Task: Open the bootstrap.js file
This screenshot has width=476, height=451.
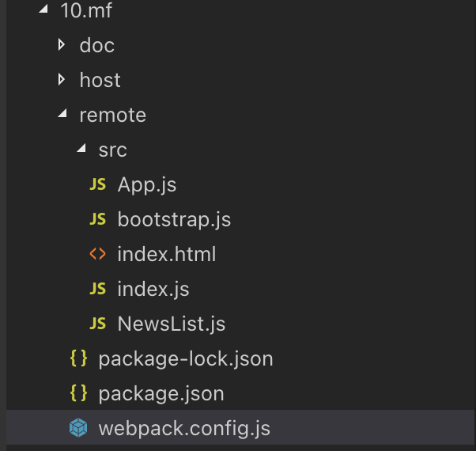Action: [174, 219]
